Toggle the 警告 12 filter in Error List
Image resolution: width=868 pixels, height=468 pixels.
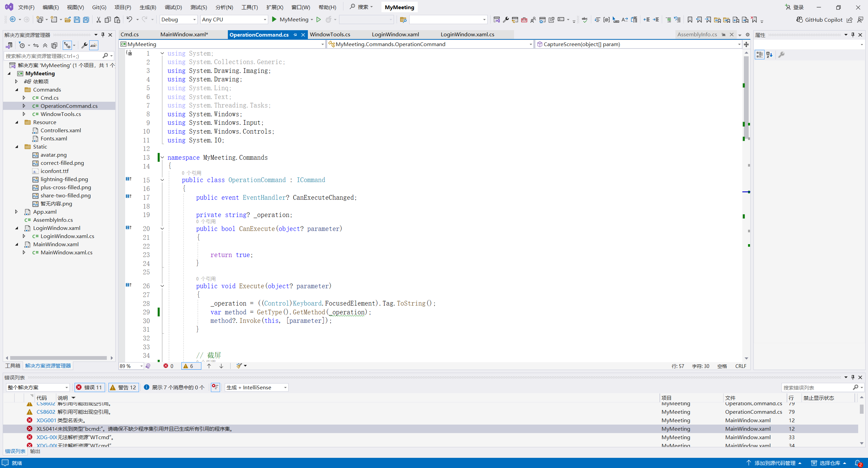[123, 387]
